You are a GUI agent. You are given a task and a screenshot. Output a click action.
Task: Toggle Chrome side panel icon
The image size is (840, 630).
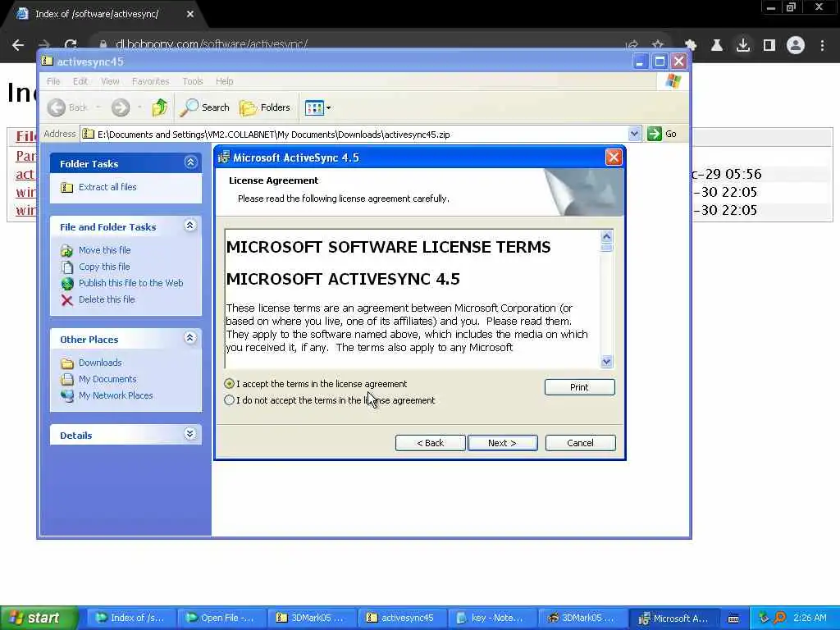769,46
